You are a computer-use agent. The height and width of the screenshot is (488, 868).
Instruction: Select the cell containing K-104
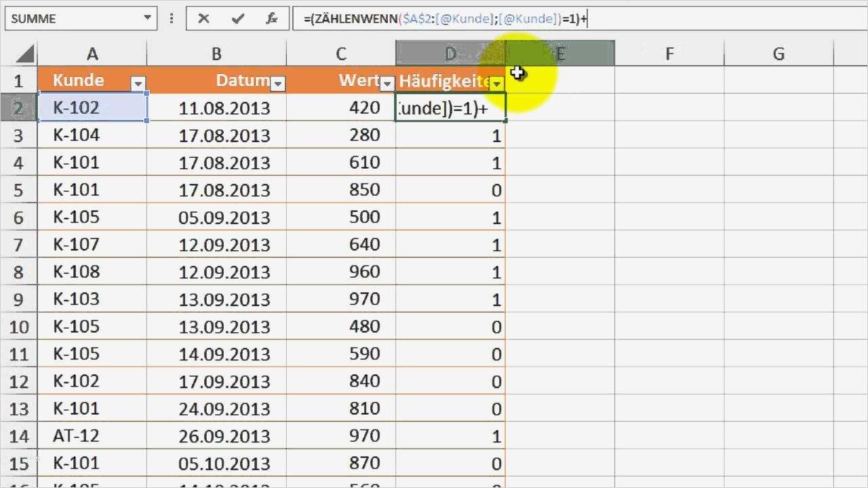point(92,135)
